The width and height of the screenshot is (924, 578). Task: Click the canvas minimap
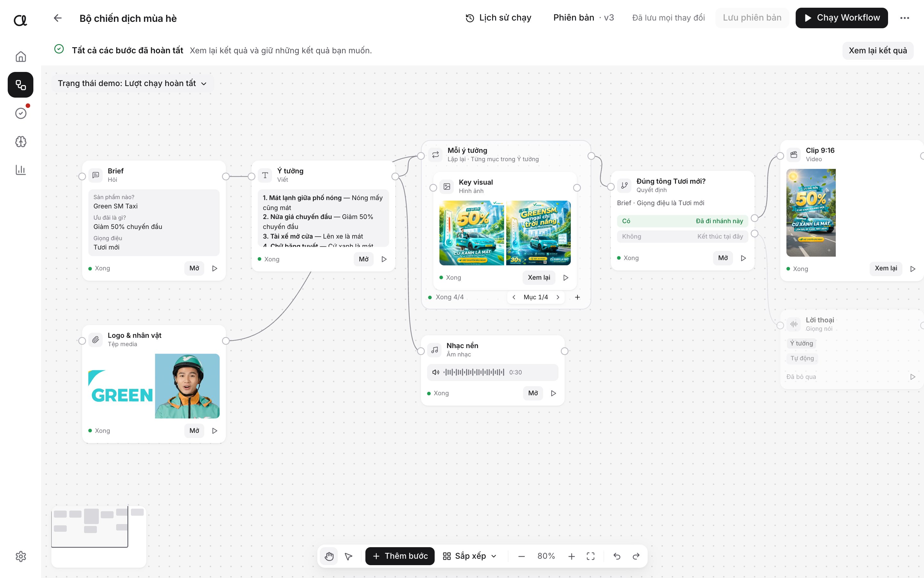tap(98, 537)
